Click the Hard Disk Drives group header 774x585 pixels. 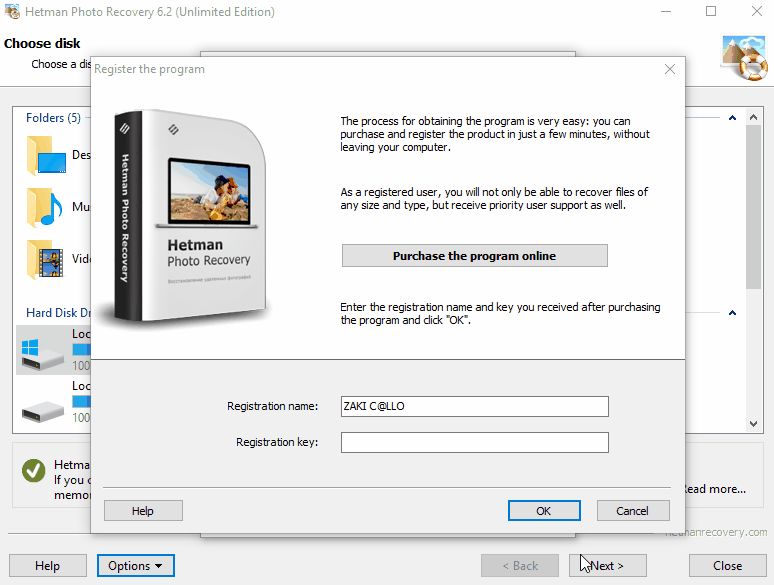(x=59, y=312)
